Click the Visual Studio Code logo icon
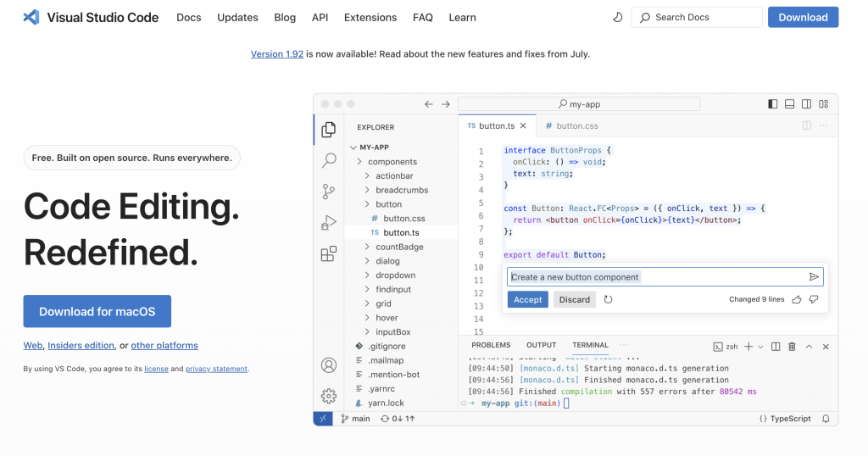Viewport: 868px width, 456px height. tap(31, 17)
